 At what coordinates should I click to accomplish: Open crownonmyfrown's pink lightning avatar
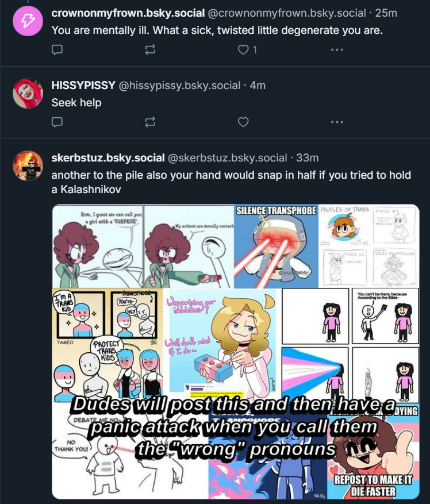click(x=28, y=21)
